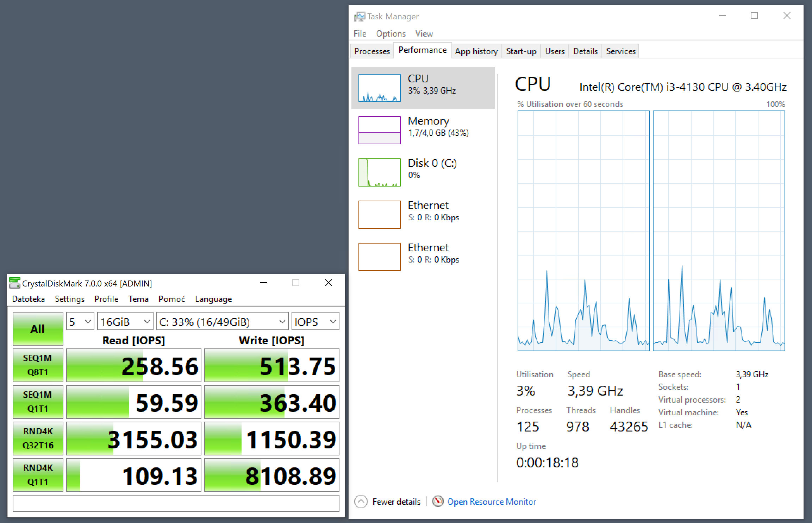
Task: Maximize the Task Manager window
Action: (x=754, y=16)
